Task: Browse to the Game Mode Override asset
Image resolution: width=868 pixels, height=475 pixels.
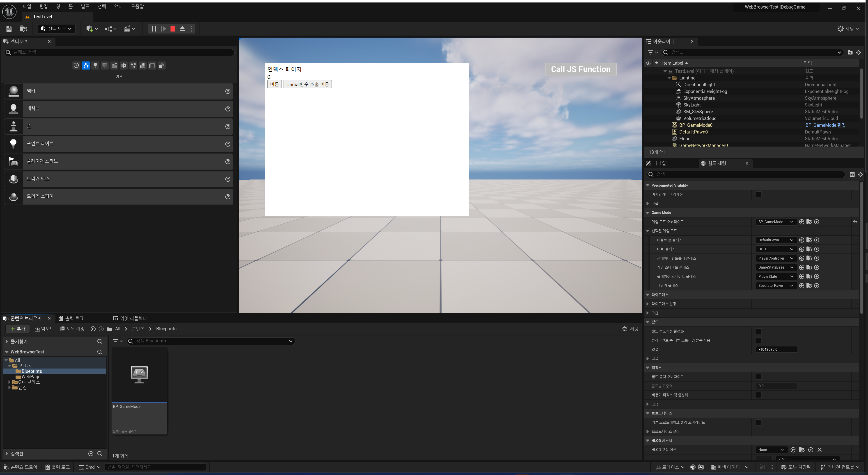Action: click(x=809, y=222)
